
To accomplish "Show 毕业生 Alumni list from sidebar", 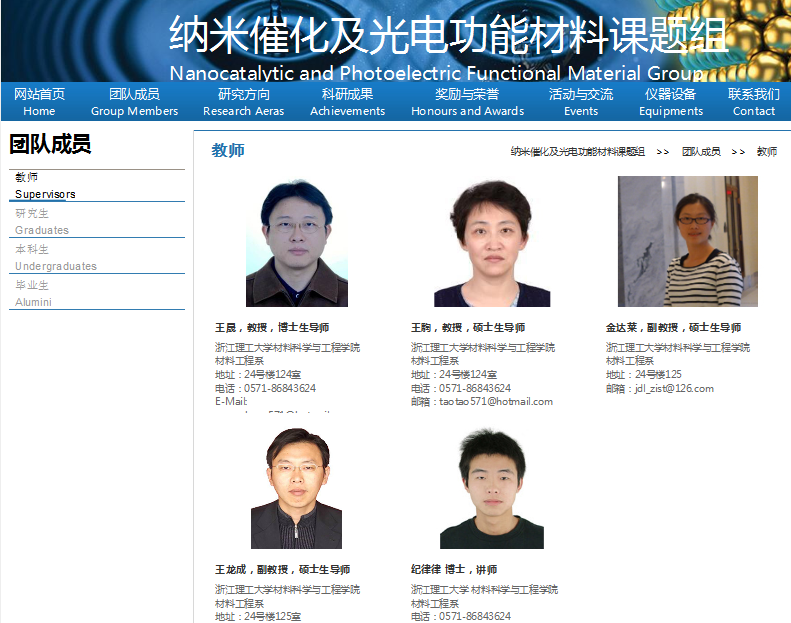I will (x=33, y=293).
